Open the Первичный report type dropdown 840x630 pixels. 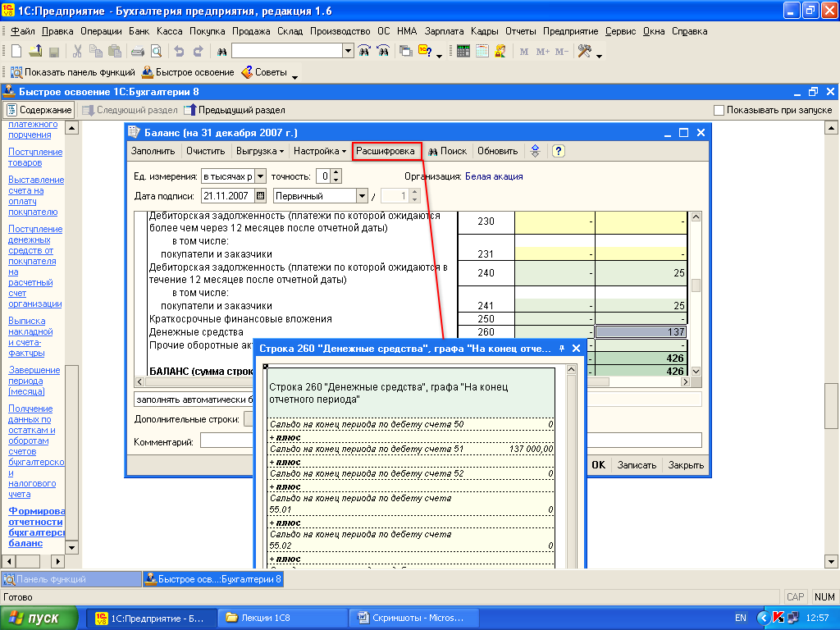coord(362,195)
